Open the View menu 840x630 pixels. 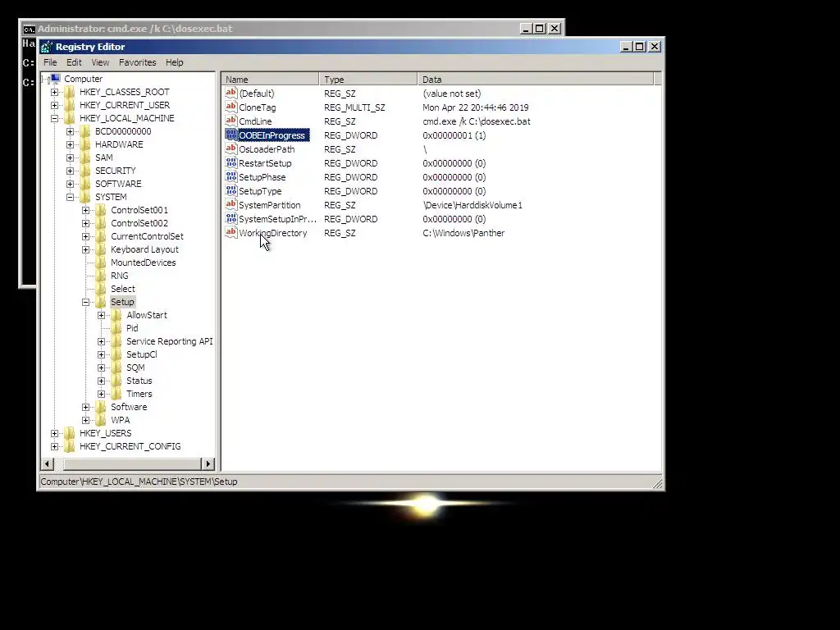pyautogui.click(x=100, y=62)
